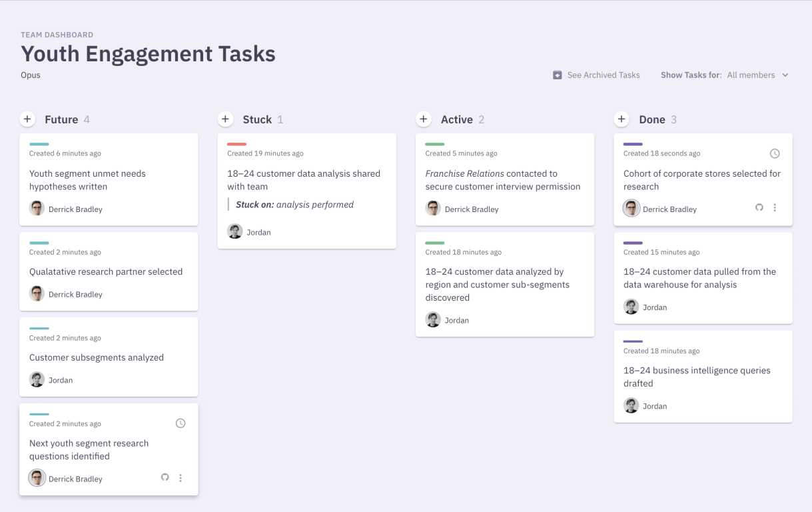Click Jordan avatar on data warehouse card
Viewport: 812px width, 512px height.
point(631,307)
